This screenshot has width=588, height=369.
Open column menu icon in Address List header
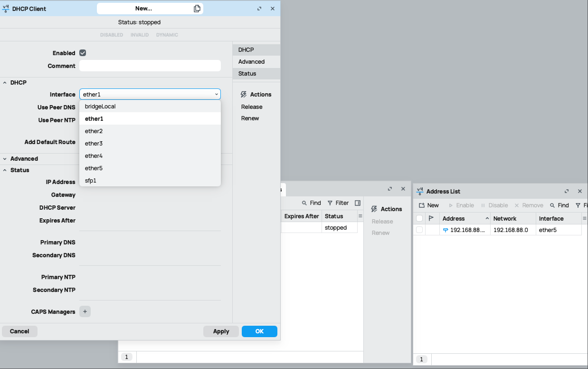pos(584,218)
